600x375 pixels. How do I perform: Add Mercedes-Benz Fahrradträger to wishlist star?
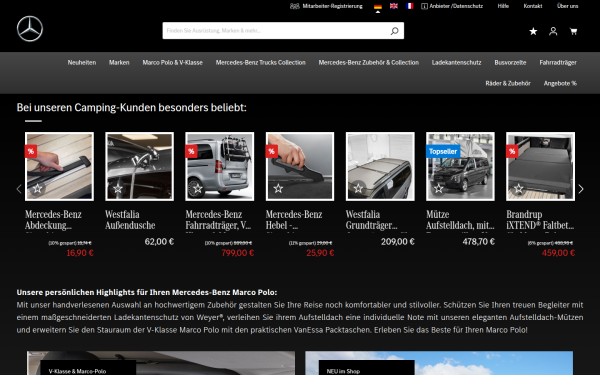[198, 188]
